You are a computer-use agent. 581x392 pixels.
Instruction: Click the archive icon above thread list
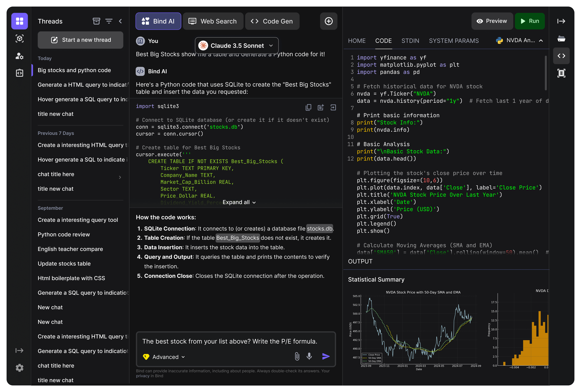[96, 21]
